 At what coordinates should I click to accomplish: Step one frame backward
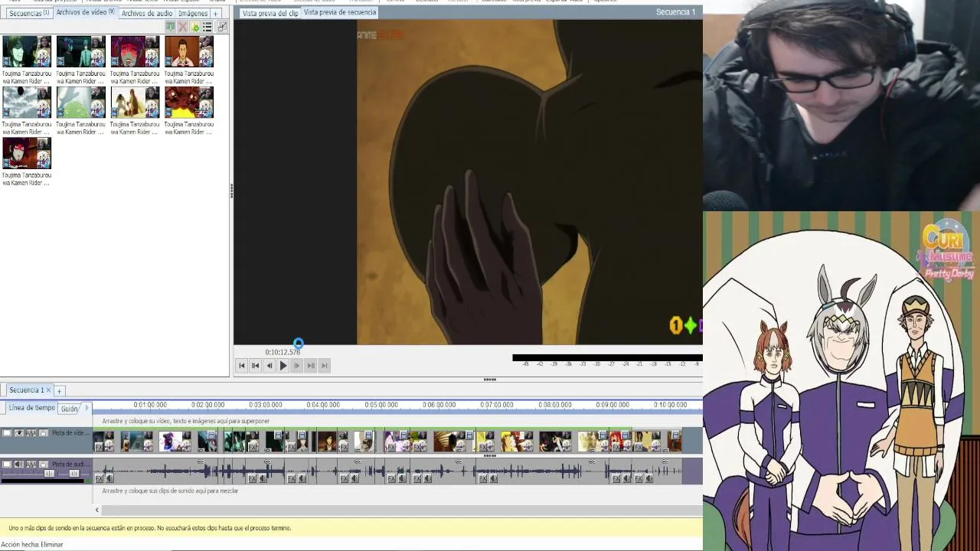(269, 366)
